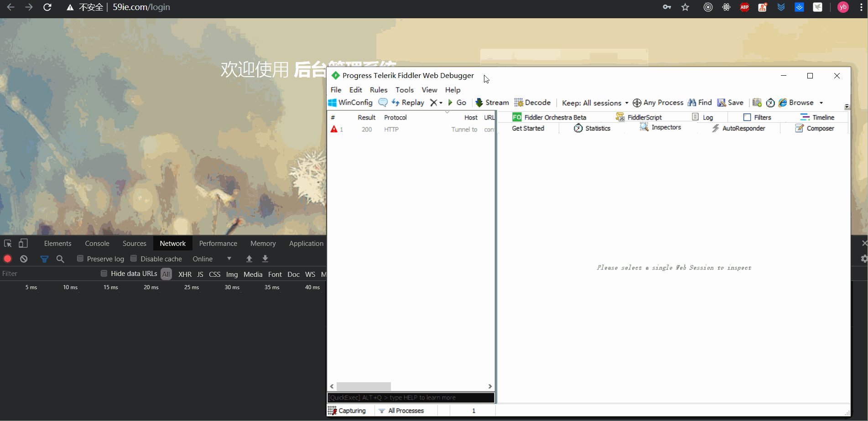Image resolution: width=868 pixels, height=421 pixels.
Task: Open the Keep: All sessions dropdown
Action: click(595, 103)
